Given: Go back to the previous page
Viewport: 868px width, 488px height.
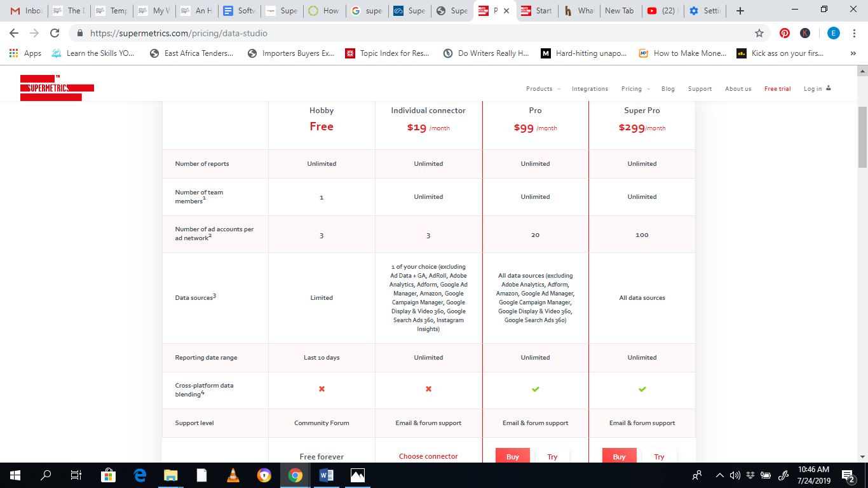Looking at the screenshot, I should pyautogui.click(x=14, y=33).
